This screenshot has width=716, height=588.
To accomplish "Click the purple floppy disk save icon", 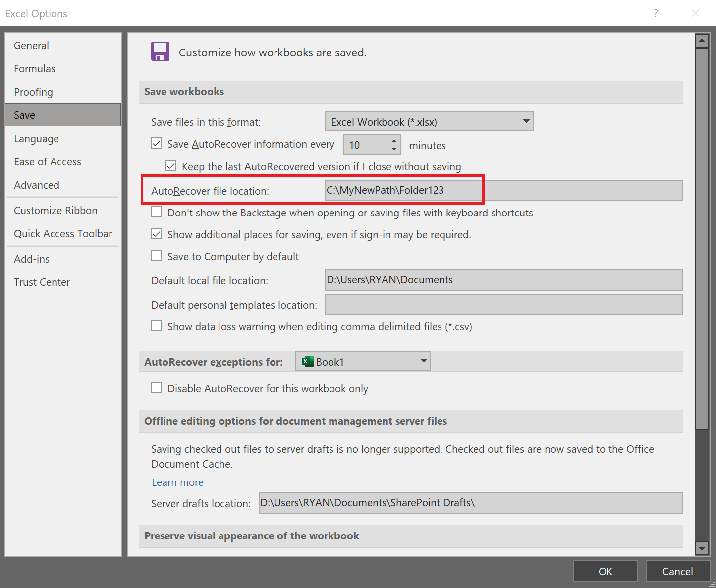I will [x=160, y=52].
